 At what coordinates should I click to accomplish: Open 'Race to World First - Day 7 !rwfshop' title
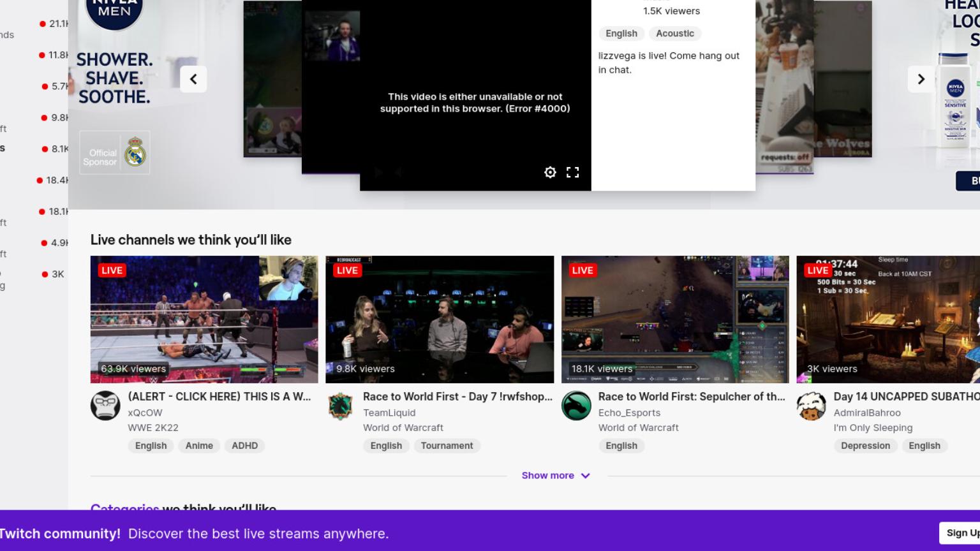457,397
